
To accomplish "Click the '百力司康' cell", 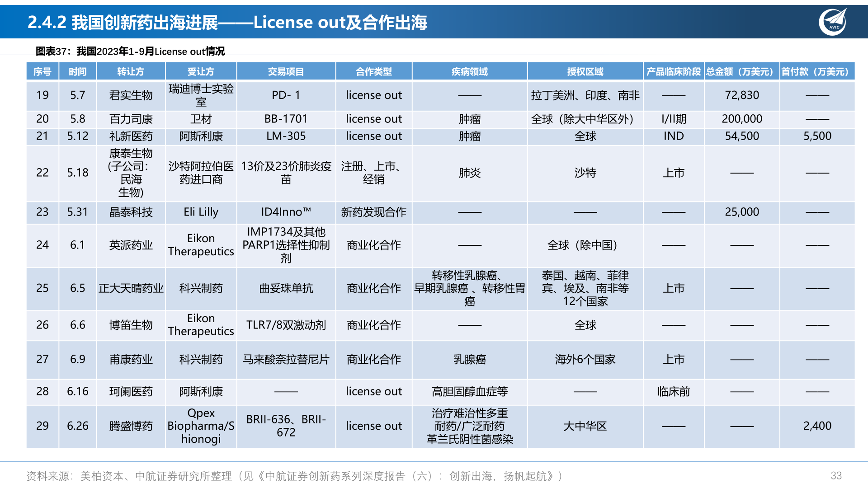I will click(131, 119).
